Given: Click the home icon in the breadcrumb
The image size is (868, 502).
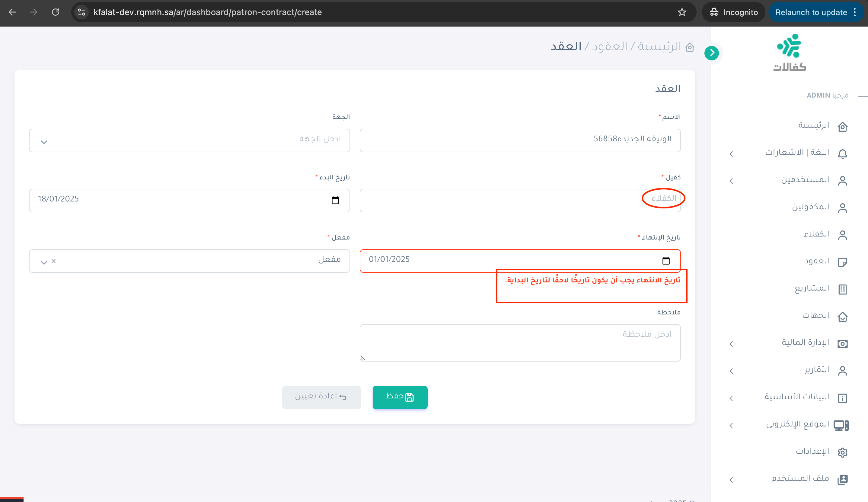Looking at the screenshot, I should (x=690, y=47).
